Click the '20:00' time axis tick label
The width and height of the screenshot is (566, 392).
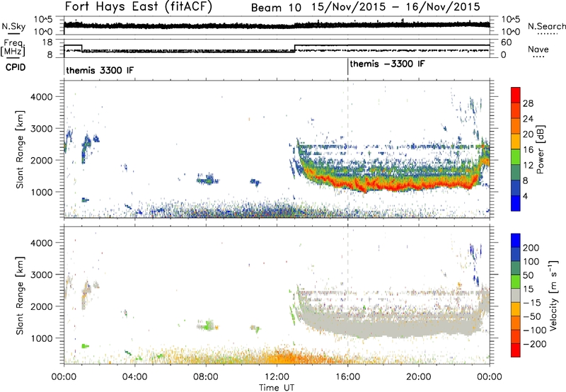pyautogui.click(x=419, y=377)
